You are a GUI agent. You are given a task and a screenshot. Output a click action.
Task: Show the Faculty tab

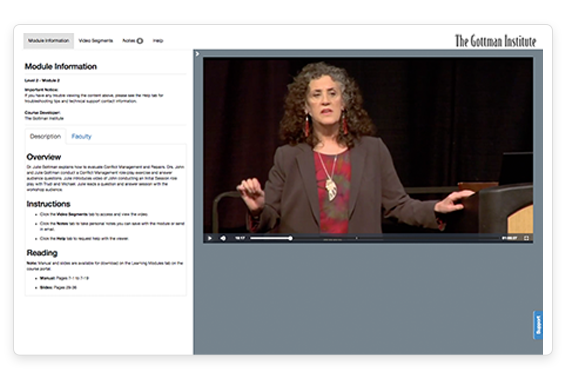(x=81, y=136)
